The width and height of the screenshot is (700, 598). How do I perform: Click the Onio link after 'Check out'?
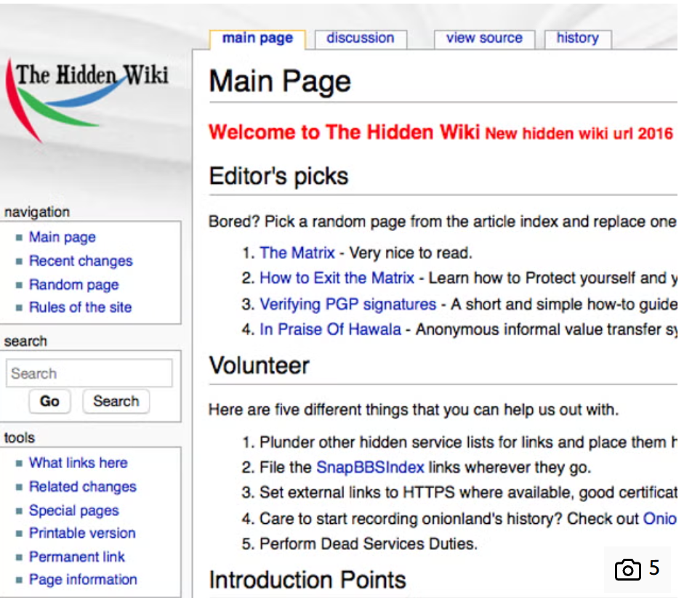pyautogui.click(x=659, y=519)
